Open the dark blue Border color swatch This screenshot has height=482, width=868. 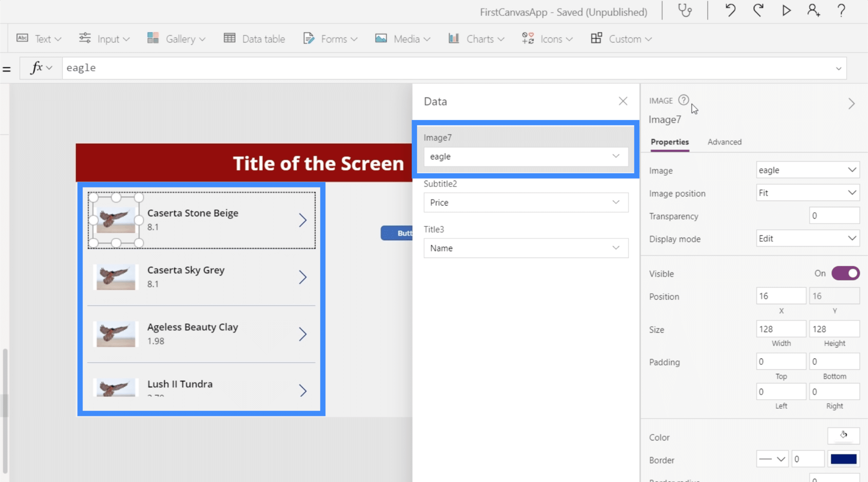coord(843,459)
